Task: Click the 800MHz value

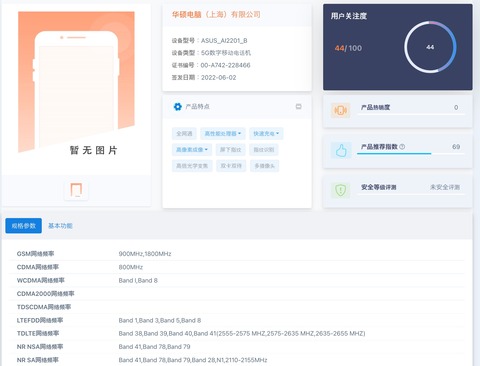Action: [x=131, y=267]
